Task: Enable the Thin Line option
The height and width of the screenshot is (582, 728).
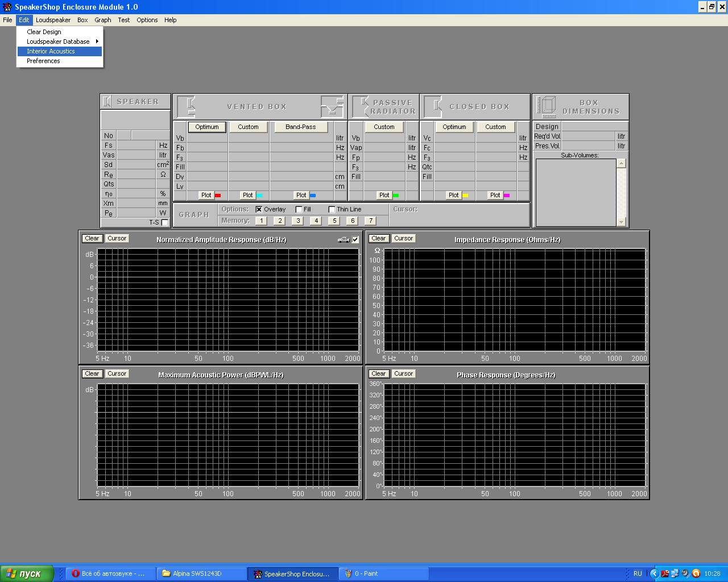Action: coord(332,209)
